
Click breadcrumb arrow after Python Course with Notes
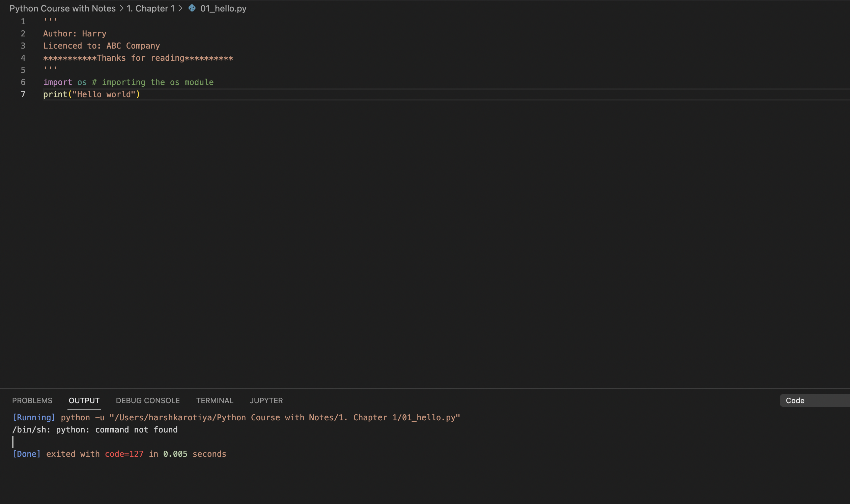click(x=121, y=8)
